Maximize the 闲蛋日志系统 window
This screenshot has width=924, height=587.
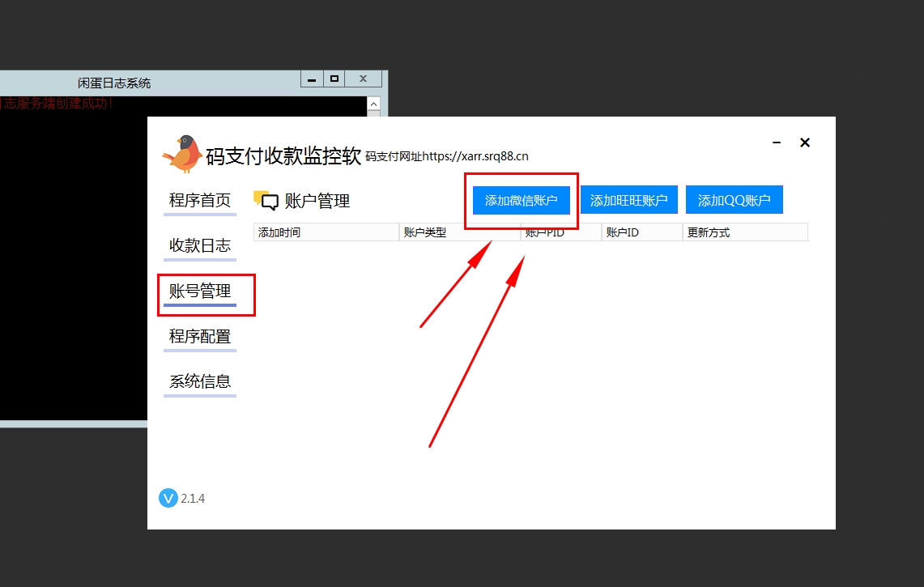[334, 79]
